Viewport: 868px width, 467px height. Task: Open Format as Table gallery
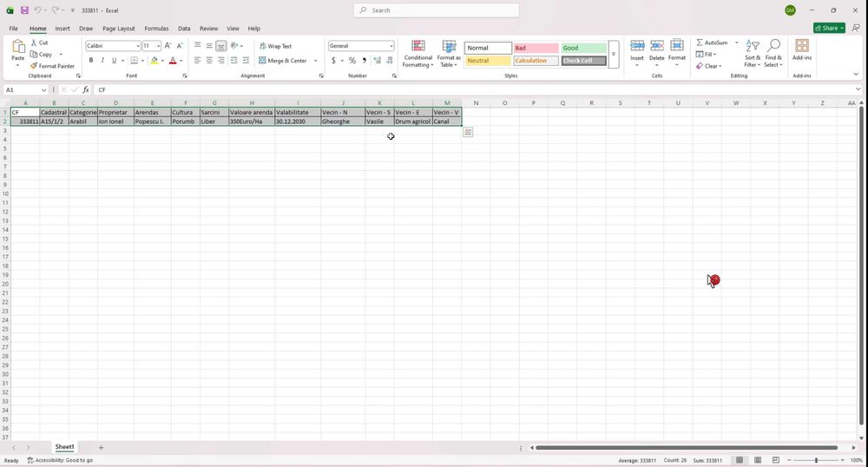(449, 53)
